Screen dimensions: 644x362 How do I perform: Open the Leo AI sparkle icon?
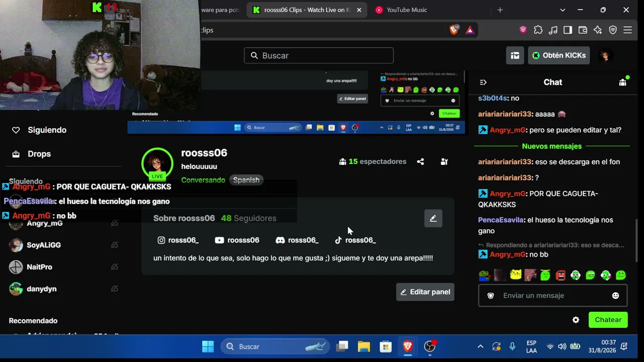pyautogui.click(x=598, y=30)
